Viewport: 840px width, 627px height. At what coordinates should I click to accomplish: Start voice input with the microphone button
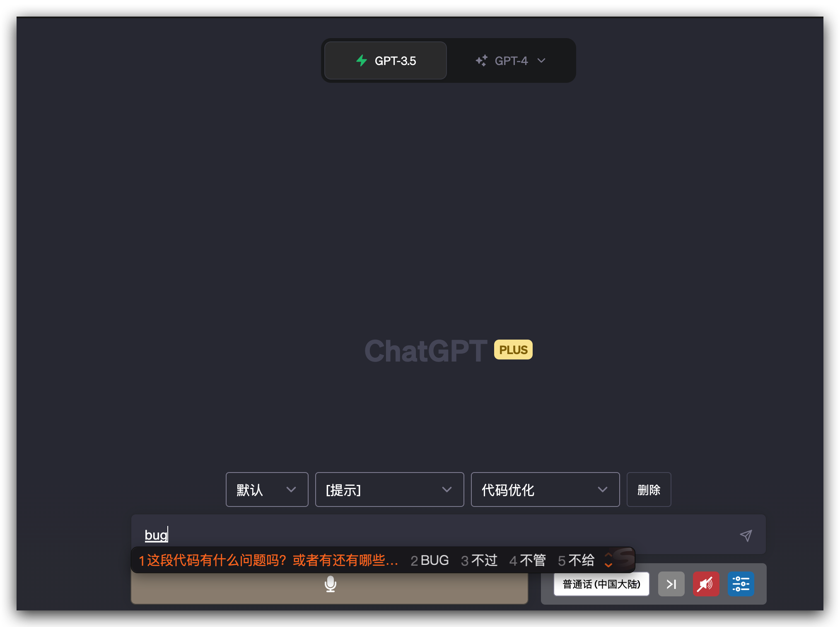330,584
